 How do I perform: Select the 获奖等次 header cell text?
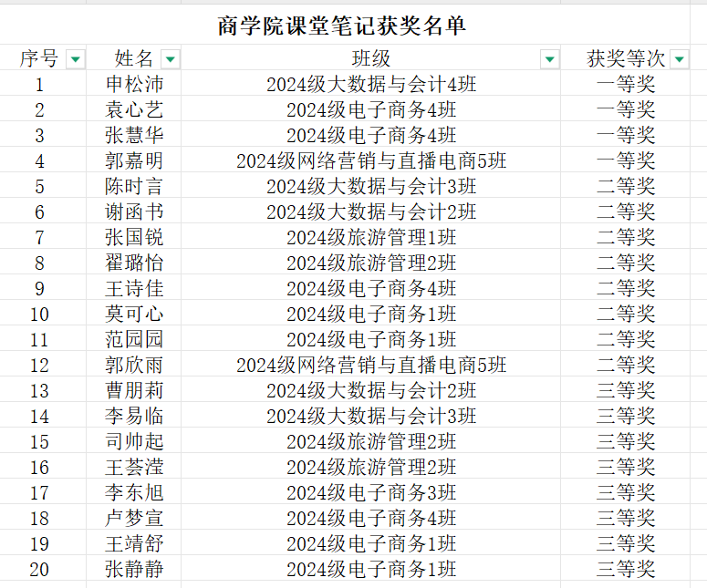pos(626,59)
